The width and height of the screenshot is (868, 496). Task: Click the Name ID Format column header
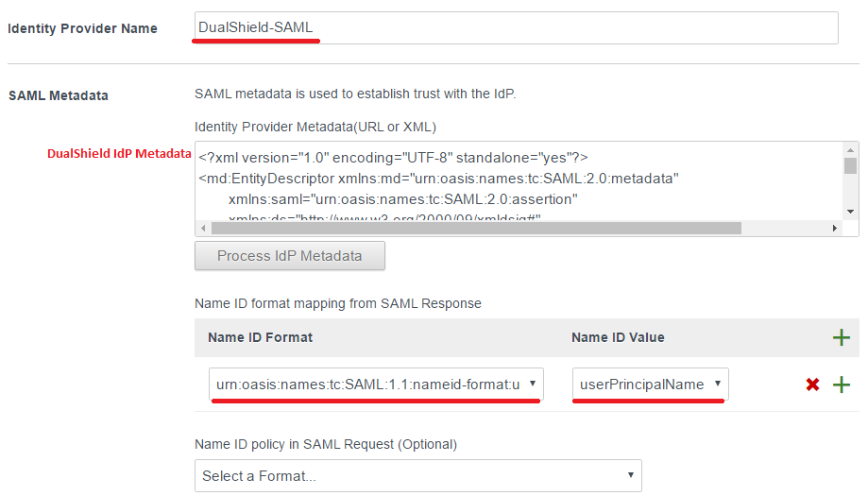(260, 337)
